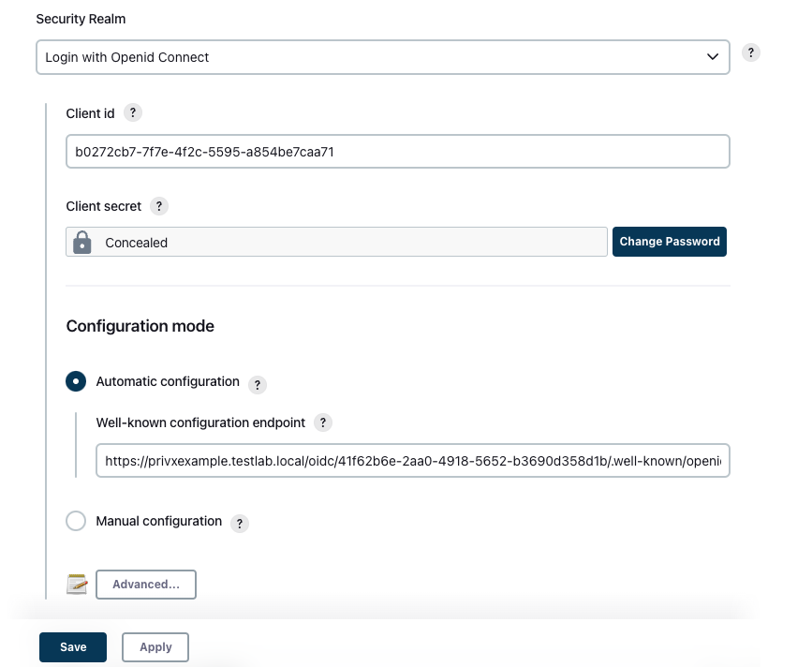Select the Manual configuration radio button
Viewport: 812px width, 667px height.
pos(76,521)
